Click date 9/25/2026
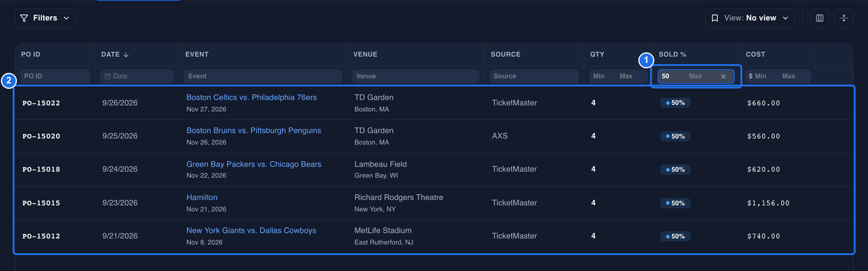868x271 pixels. [x=120, y=136]
